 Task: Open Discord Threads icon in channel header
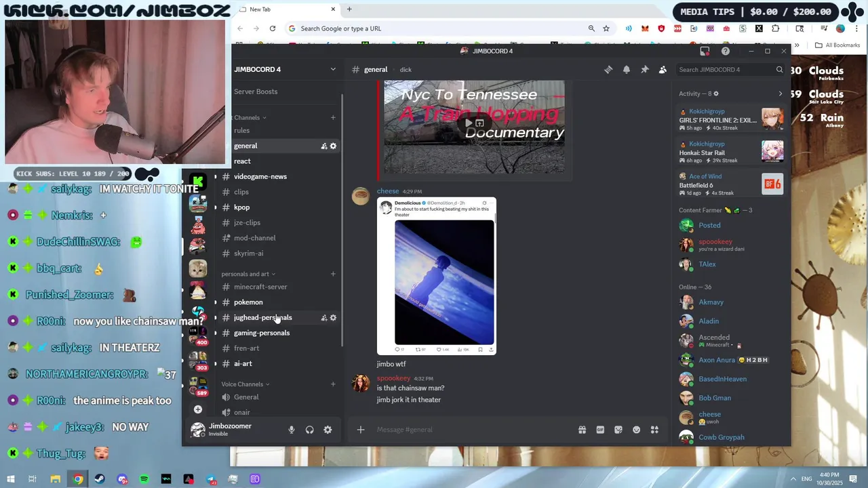pyautogui.click(x=608, y=70)
